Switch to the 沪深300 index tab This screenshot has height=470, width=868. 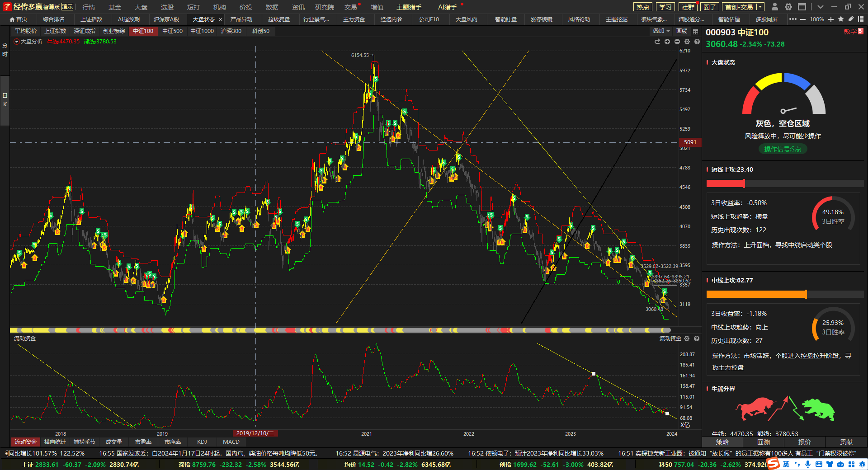tap(231, 31)
